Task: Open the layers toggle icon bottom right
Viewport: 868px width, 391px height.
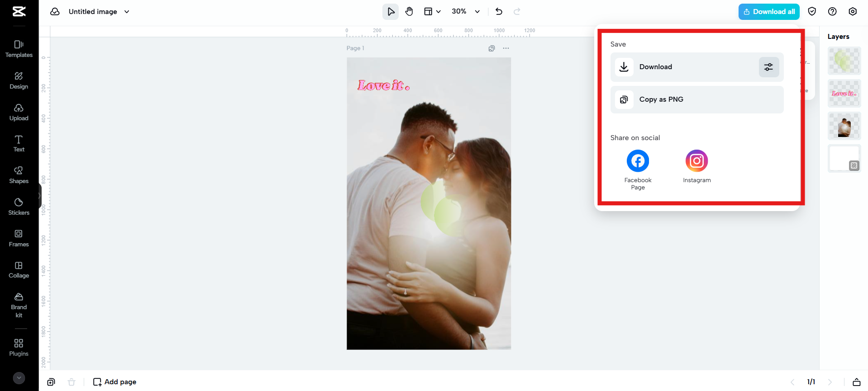Action: point(856,382)
